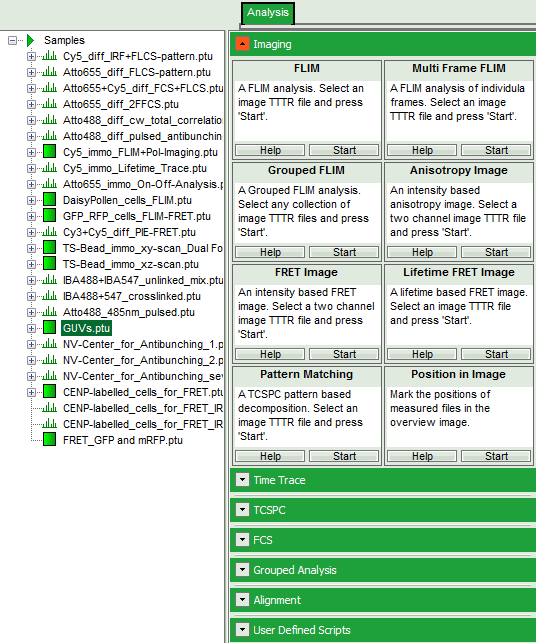Collapse the Imaging section with orange arrow

pyautogui.click(x=242, y=44)
